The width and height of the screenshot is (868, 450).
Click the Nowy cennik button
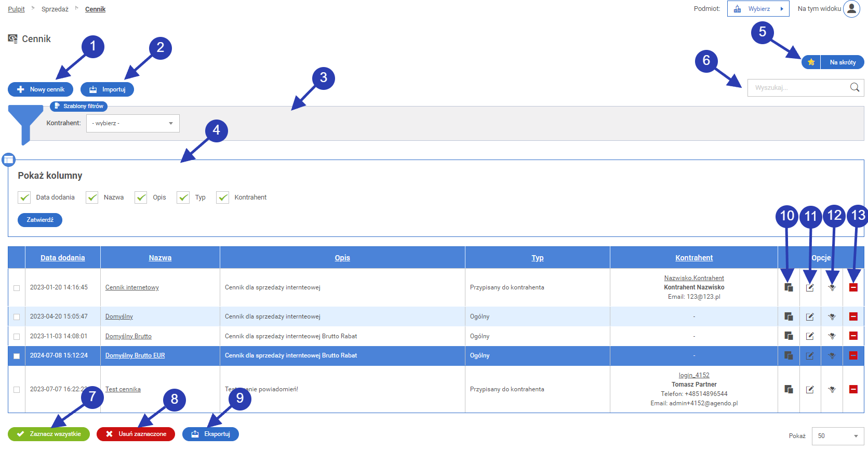point(41,89)
